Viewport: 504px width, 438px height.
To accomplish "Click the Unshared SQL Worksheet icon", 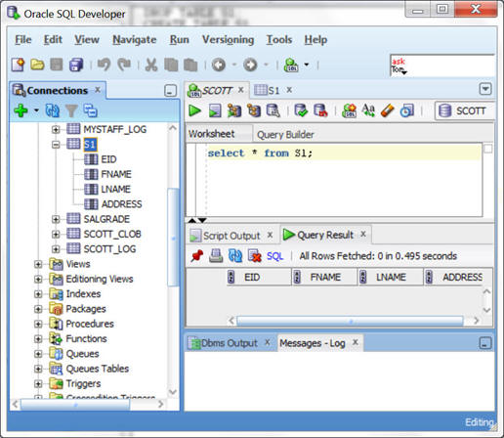I will pyautogui.click(x=349, y=110).
